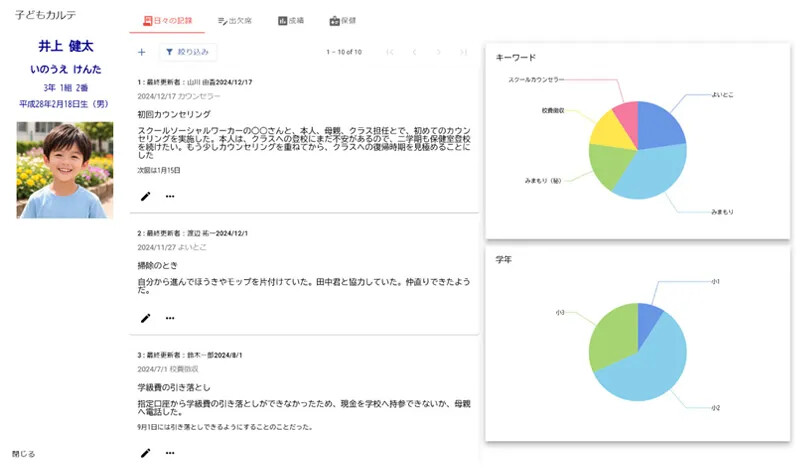This screenshot has width=800, height=470.
Task: Open more options for 初回カウンセリング record
Action: point(170,196)
